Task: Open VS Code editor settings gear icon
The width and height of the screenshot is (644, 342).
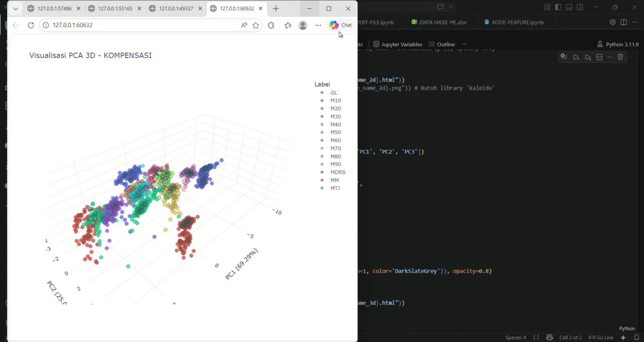Action: click(612, 22)
